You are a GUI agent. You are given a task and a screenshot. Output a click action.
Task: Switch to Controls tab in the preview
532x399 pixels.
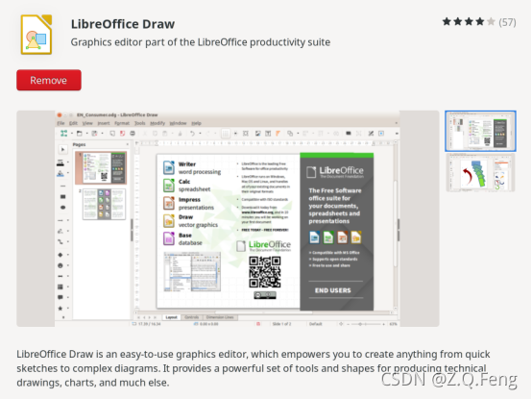click(192, 317)
